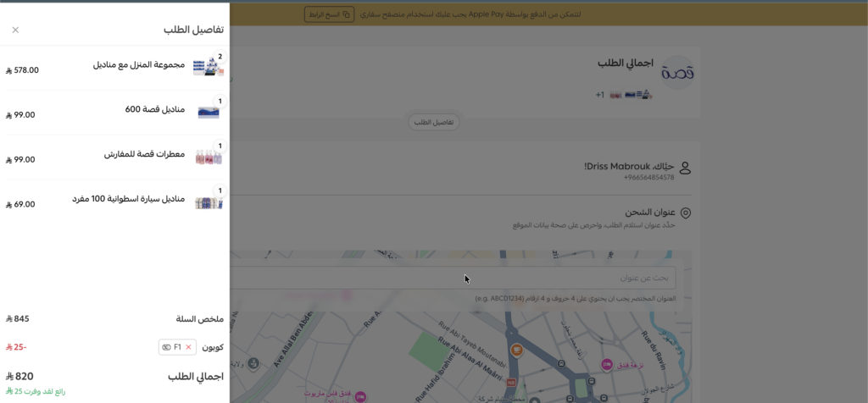Click product name مناديل سيارة اسطوانية 100 مفرد
Viewport: 868px width, 403px height.
tap(129, 199)
